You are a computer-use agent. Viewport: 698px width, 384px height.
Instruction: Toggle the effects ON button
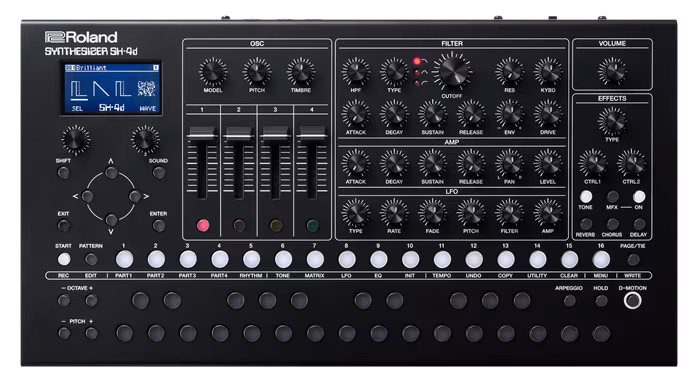click(x=639, y=197)
